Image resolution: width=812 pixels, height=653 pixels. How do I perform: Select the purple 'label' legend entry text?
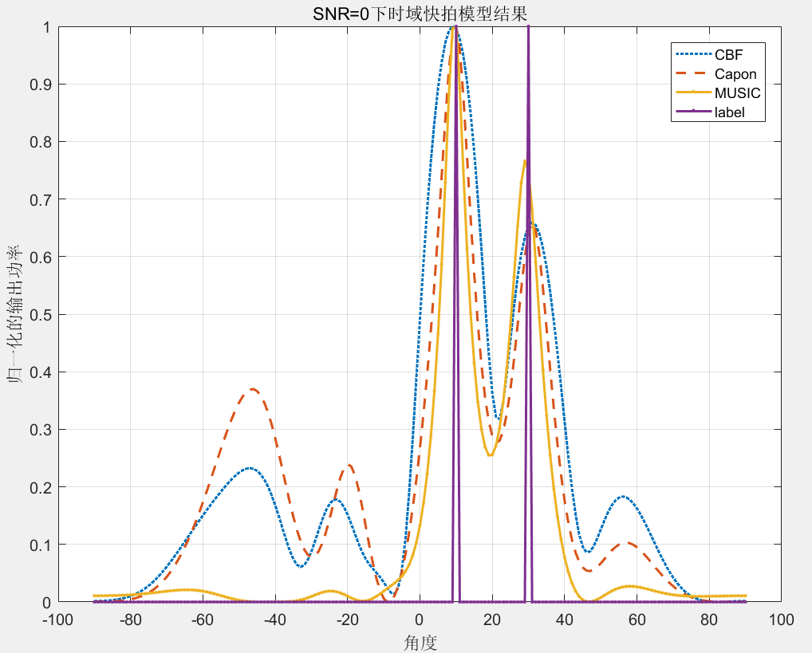coord(730,112)
